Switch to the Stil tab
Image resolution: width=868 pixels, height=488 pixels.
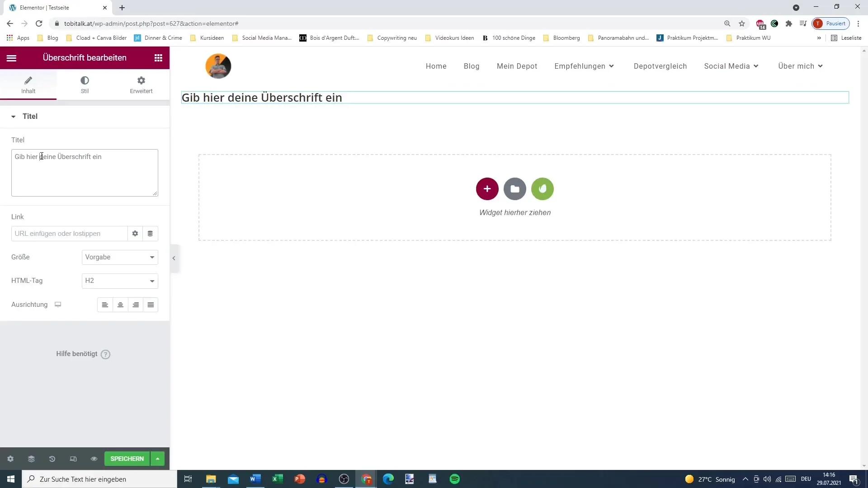pos(85,85)
